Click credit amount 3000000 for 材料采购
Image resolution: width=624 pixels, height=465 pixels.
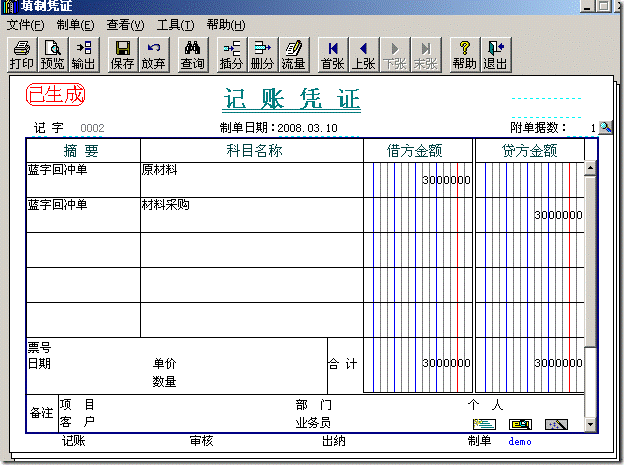click(558, 215)
